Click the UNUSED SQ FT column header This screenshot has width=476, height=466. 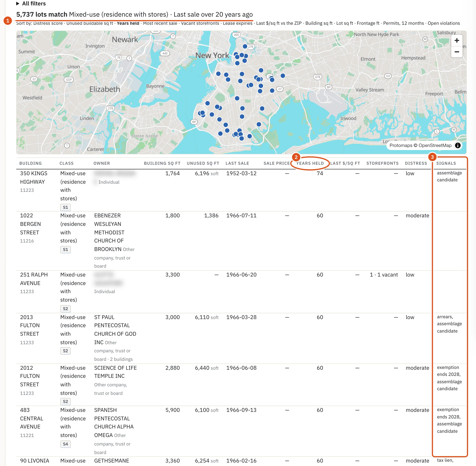203,163
